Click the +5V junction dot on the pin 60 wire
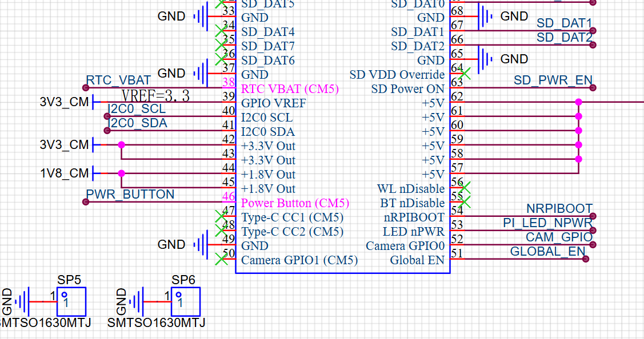This screenshot has width=644, height=339. pos(579,131)
